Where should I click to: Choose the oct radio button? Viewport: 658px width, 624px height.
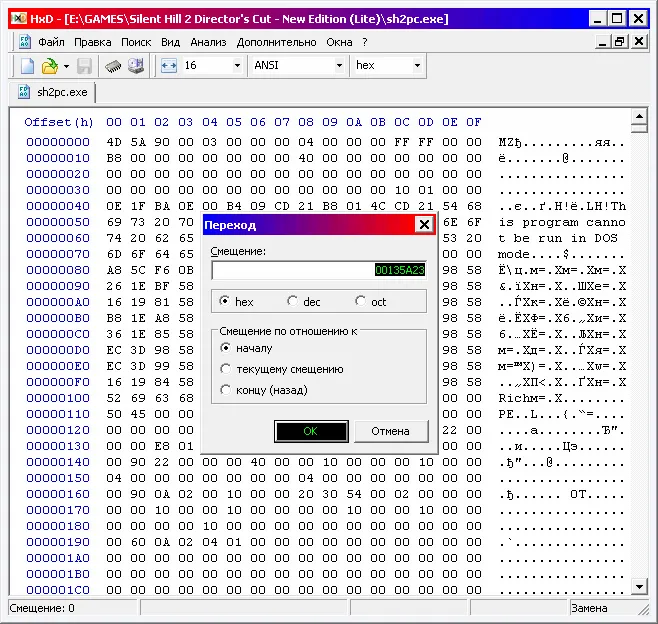pos(361,301)
